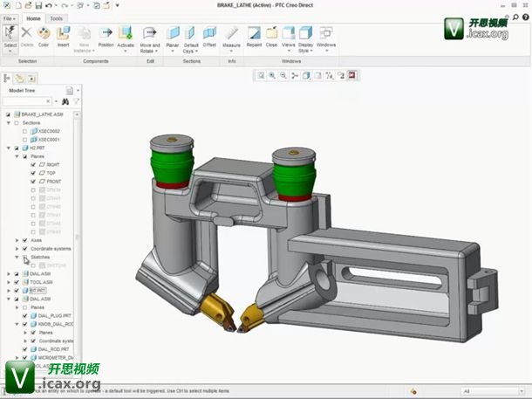This screenshot has width=532, height=399.
Task: Click the search magnifier near help
Action: 515,17
